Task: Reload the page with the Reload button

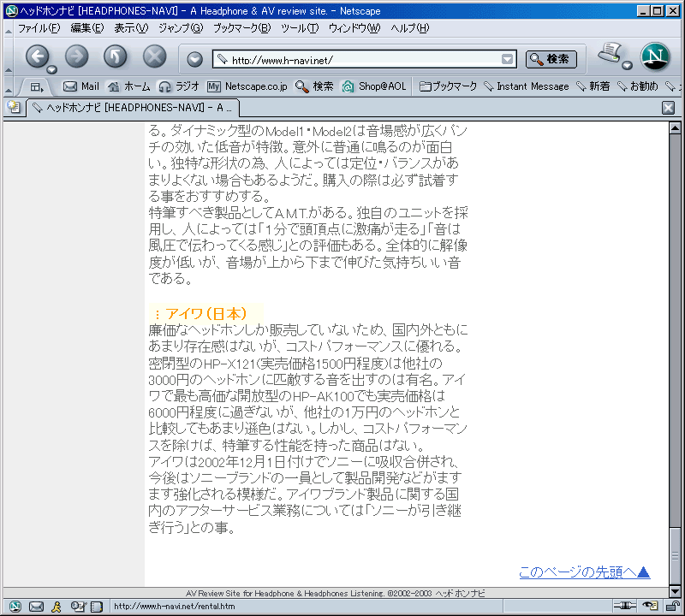Action: (x=116, y=56)
